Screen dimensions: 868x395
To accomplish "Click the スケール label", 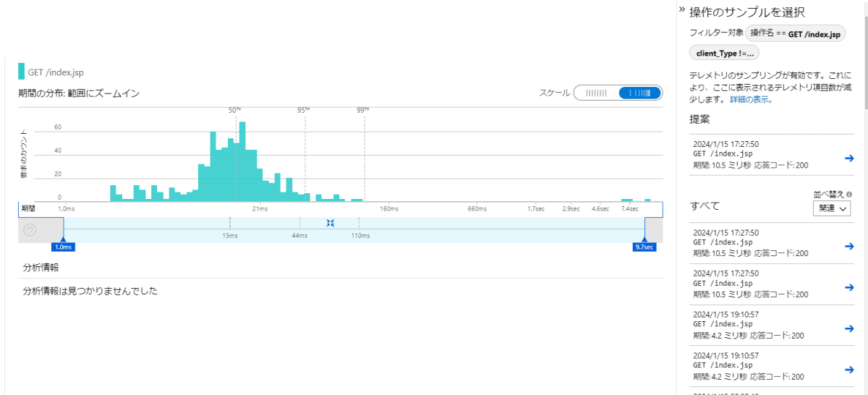I will click(553, 93).
